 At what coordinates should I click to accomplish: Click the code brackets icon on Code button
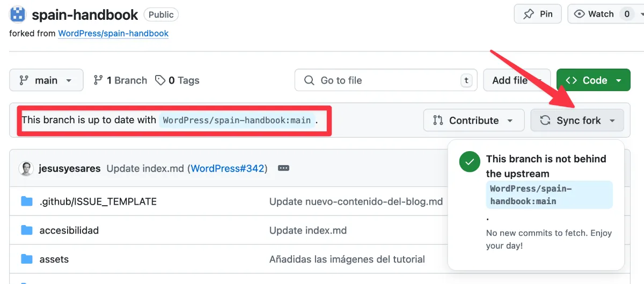pos(572,80)
